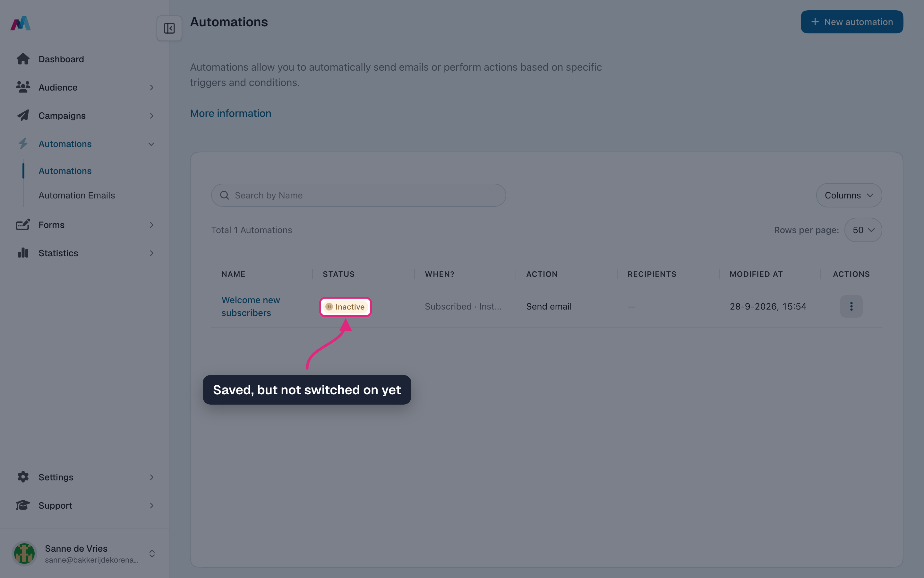Screen dimensions: 924x578
Task: Open the Columns dropdown
Action: coord(849,195)
